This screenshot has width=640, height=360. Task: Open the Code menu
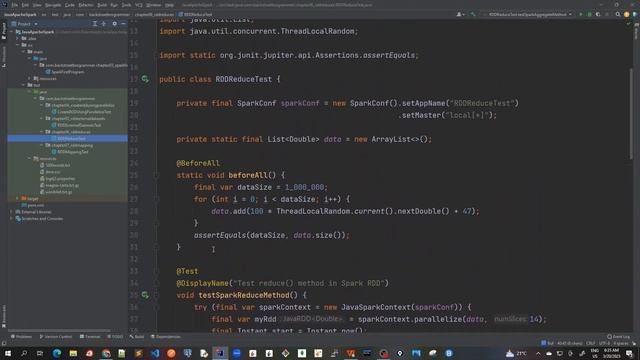[70, 5]
